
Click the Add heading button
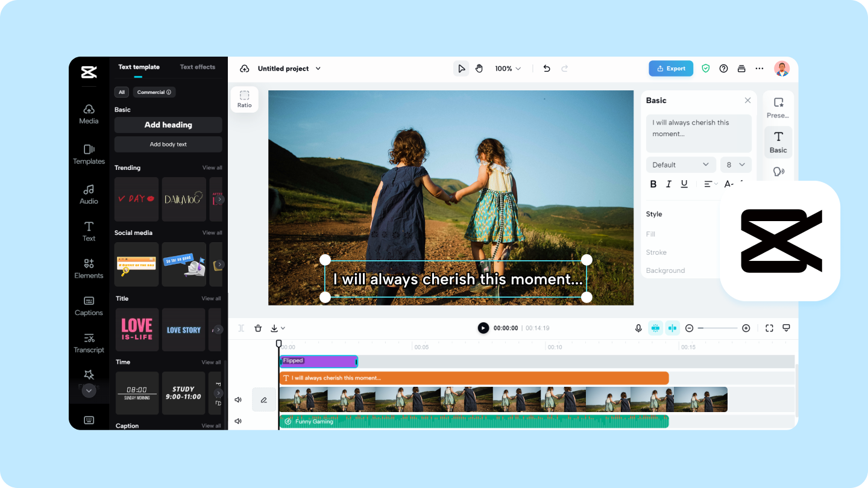pyautogui.click(x=168, y=125)
